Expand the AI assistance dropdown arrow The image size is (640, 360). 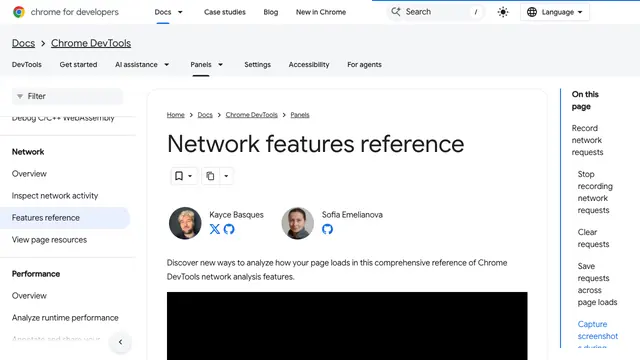(x=167, y=64)
